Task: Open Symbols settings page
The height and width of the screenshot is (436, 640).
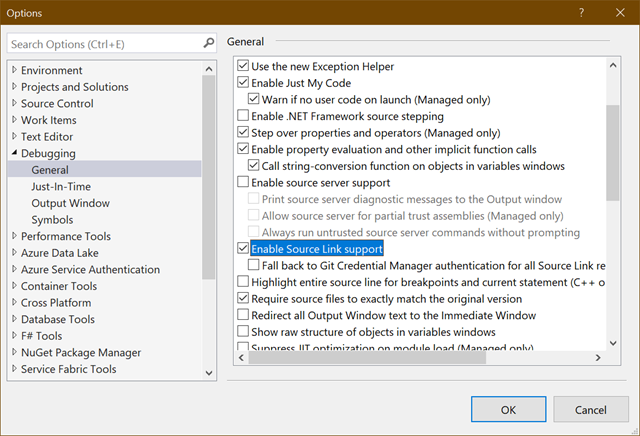Action: click(52, 220)
